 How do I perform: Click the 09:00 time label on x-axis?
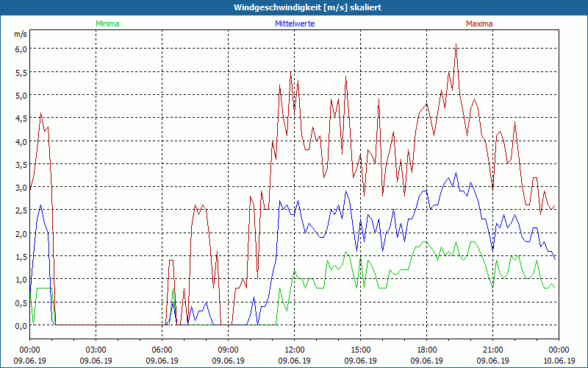pos(229,350)
